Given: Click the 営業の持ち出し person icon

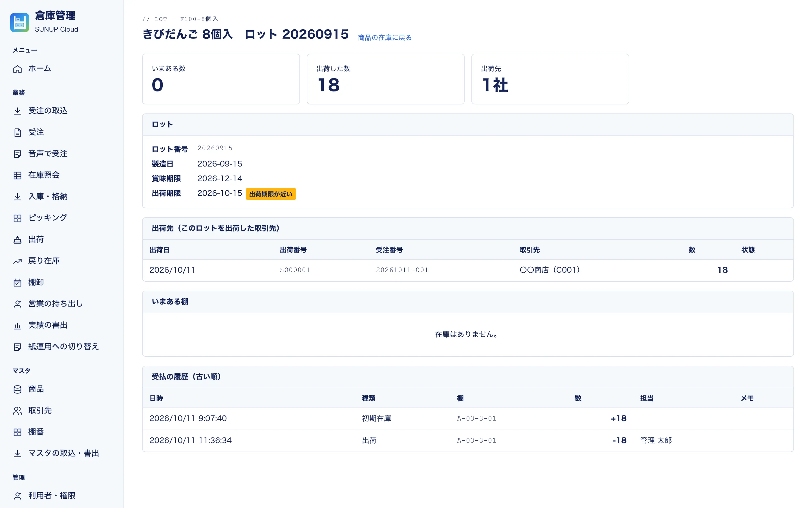Looking at the screenshot, I should 17,304.
